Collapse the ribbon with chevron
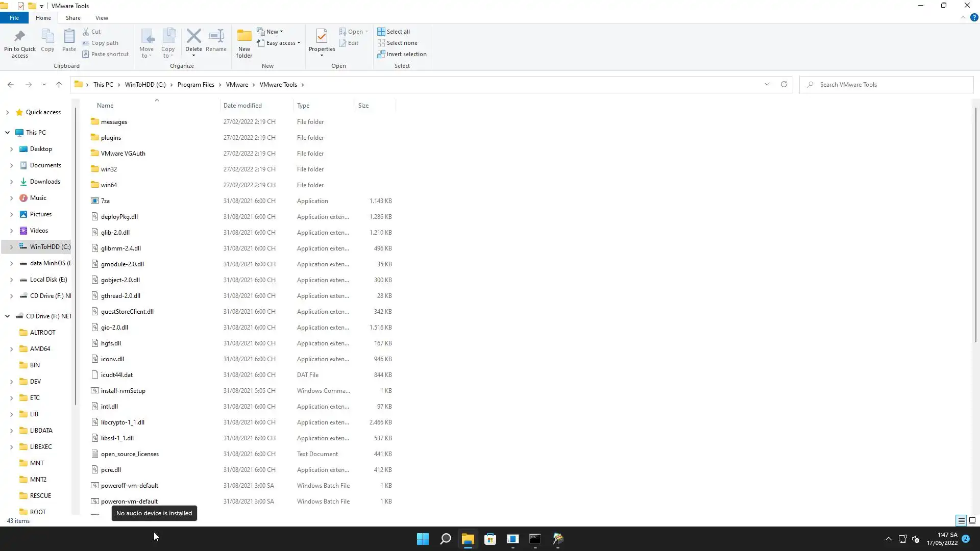 [x=963, y=18]
